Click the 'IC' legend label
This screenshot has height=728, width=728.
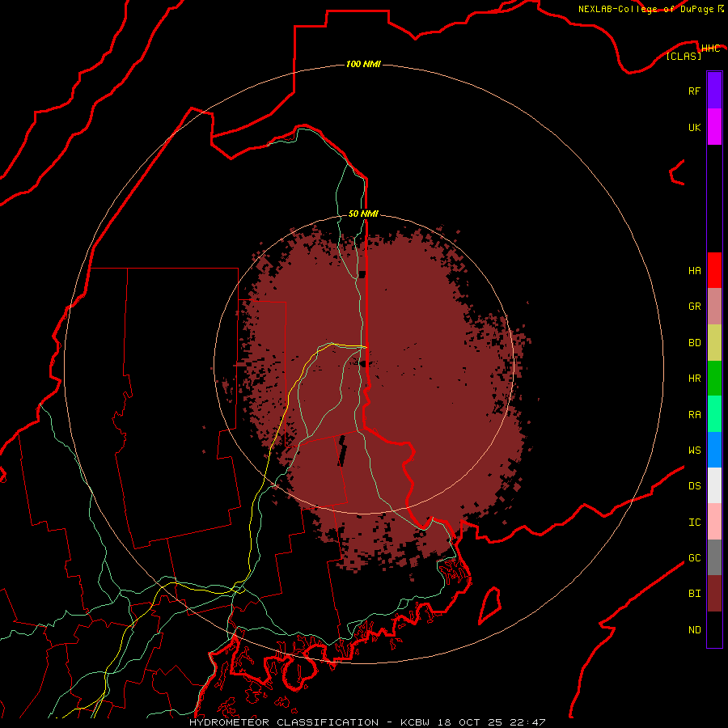click(694, 523)
